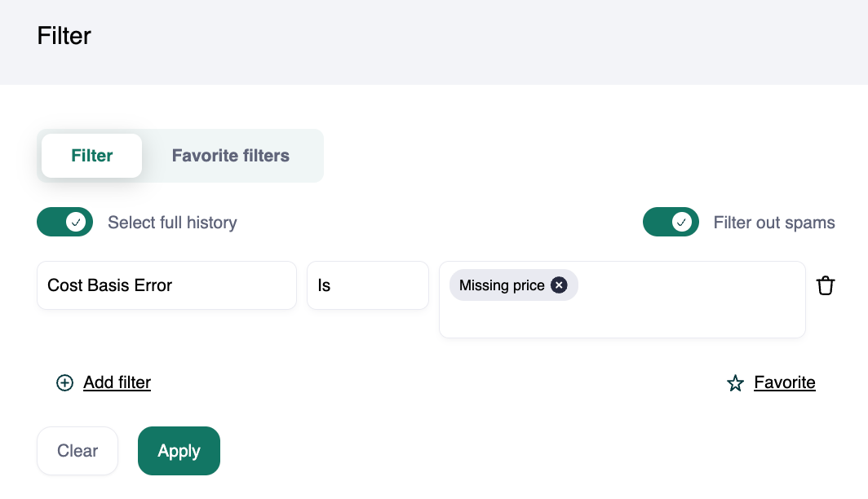Image resolution: width=868 pixels, height=499 pixels.
Task: Click the "Filter out spams" label
Action: pyautogui.click(x=774, y=223)
